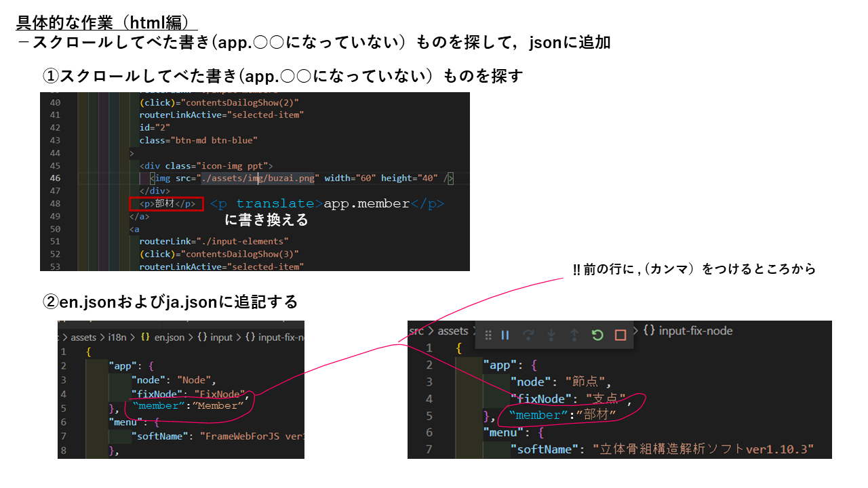Click the Step Over debug icon
868x488 pixels.
[530, 333]
